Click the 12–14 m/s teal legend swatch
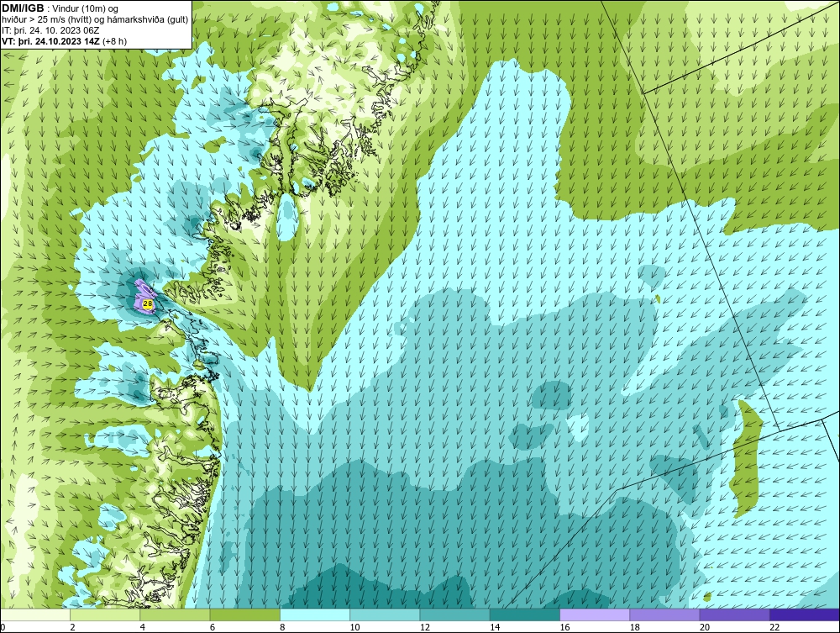This screenshot has height=633, width=840. click(x=454, y=615)
